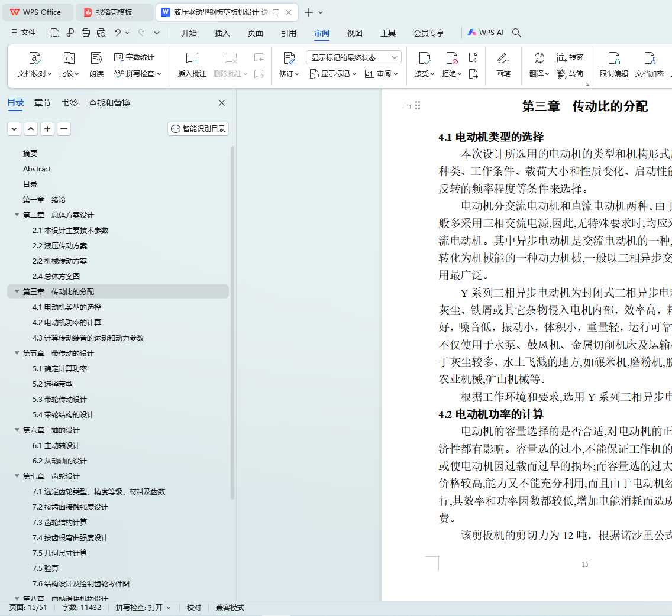Jump to 摘要 in outline
This screenshot has width=672, height=616.
pos(30,153)
